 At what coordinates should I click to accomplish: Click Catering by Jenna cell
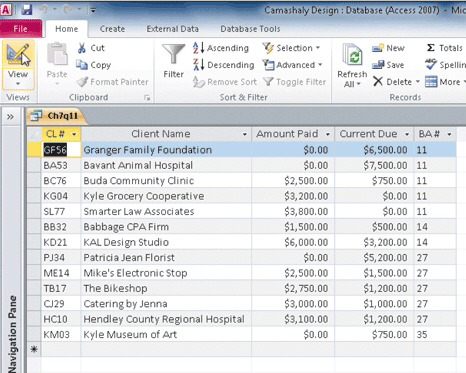[166, 304]
